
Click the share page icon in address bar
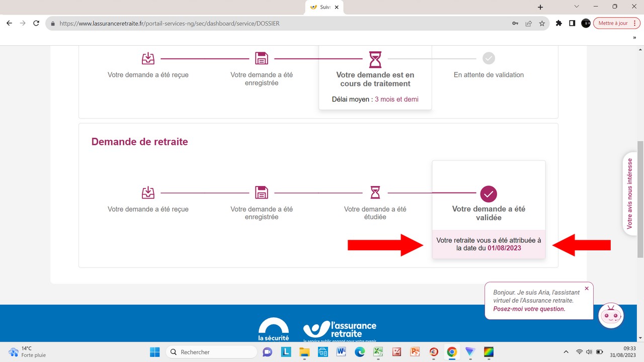[529, 23]
